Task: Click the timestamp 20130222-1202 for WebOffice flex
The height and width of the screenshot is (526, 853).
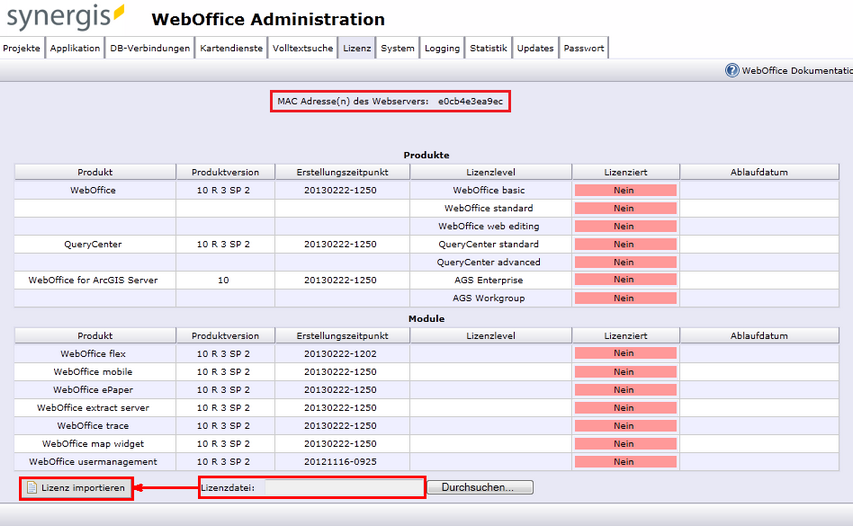Action: (x=340, y=354)
